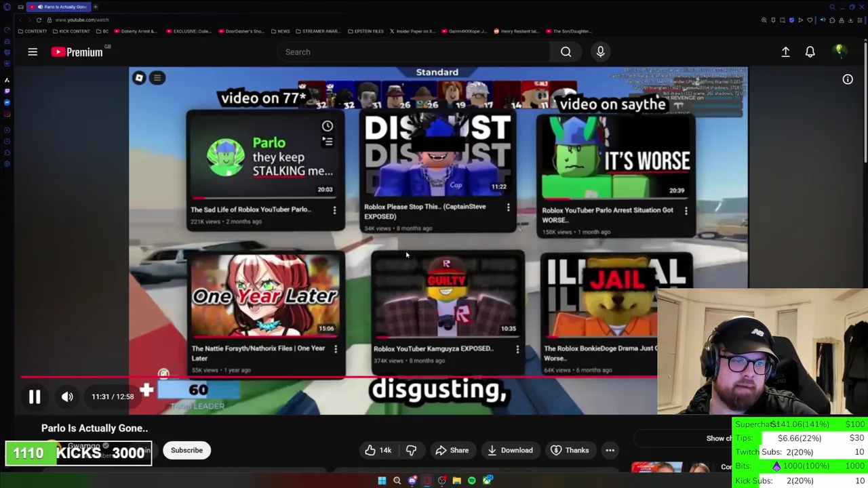Viewport: 868px width, 488px height.
Task: Open the KICK CONTENT bookmarks folder
Action: point(72,31)
